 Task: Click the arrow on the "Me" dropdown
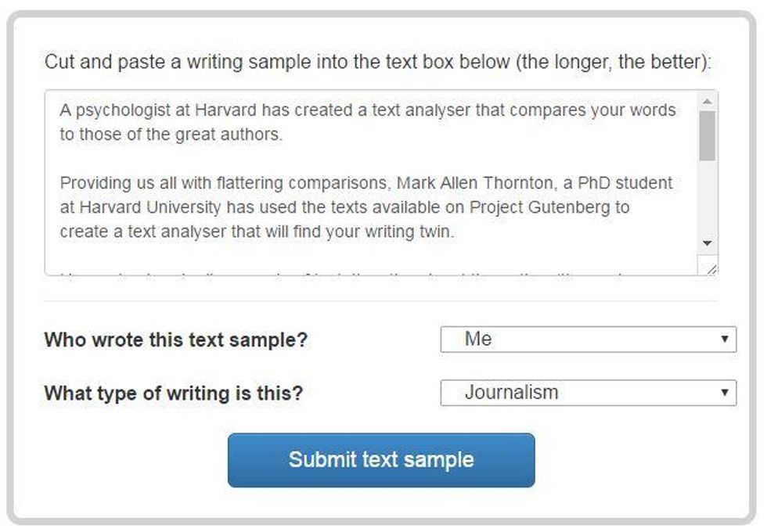[725, 340]
